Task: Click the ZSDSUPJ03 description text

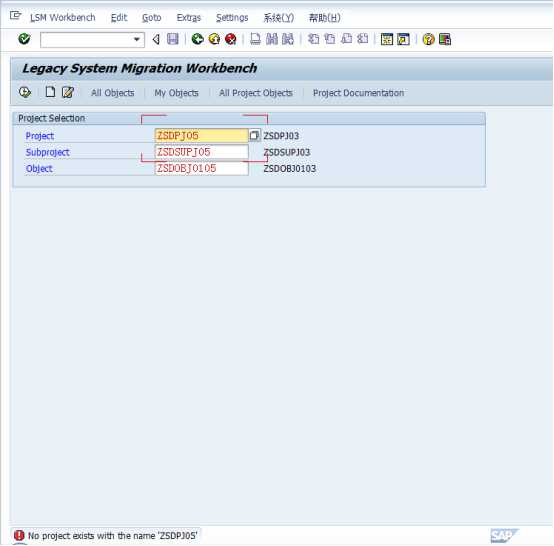Action: click(x=287, y=152)
